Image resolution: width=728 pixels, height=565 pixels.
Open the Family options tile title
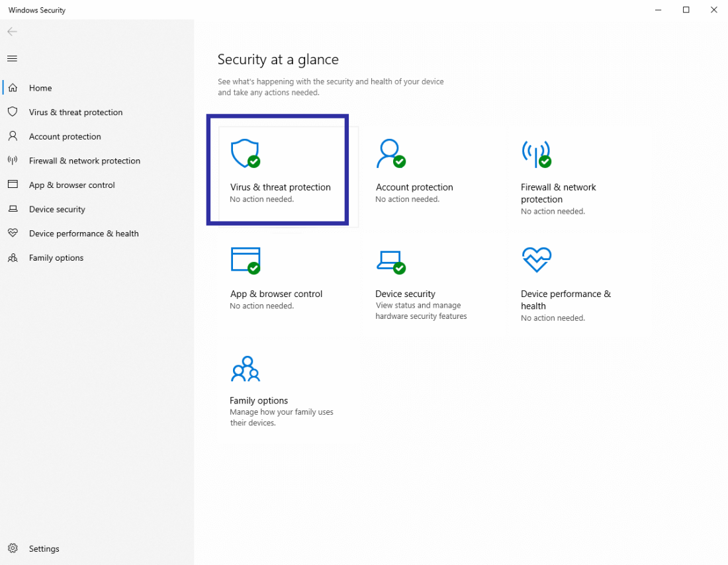(x=259, y=400)
